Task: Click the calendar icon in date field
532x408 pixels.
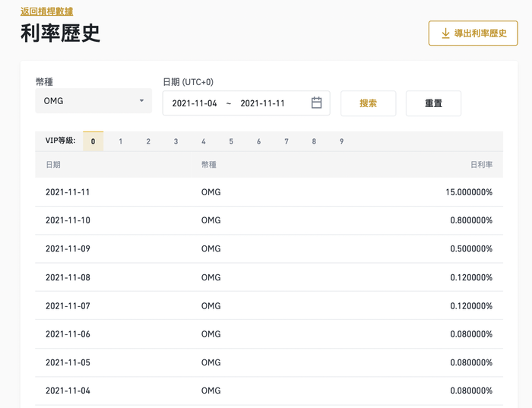Action: pos(317,103)
